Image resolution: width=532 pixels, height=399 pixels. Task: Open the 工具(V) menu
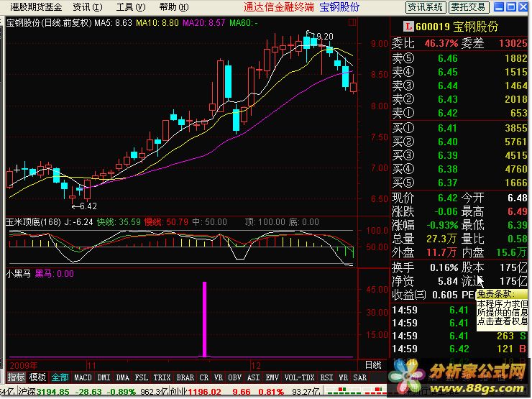131,6
